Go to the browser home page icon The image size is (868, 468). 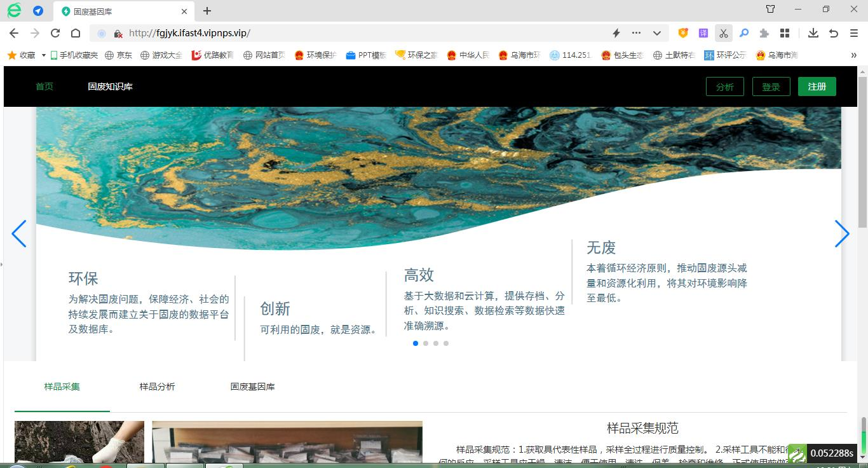(76, 33)
